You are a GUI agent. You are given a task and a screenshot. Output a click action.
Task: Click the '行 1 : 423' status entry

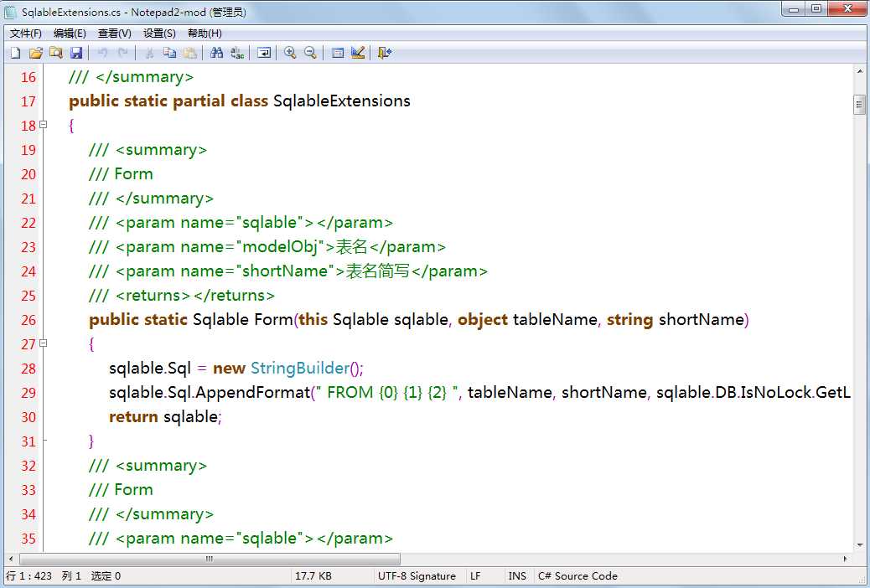click(x=28, y=575)
